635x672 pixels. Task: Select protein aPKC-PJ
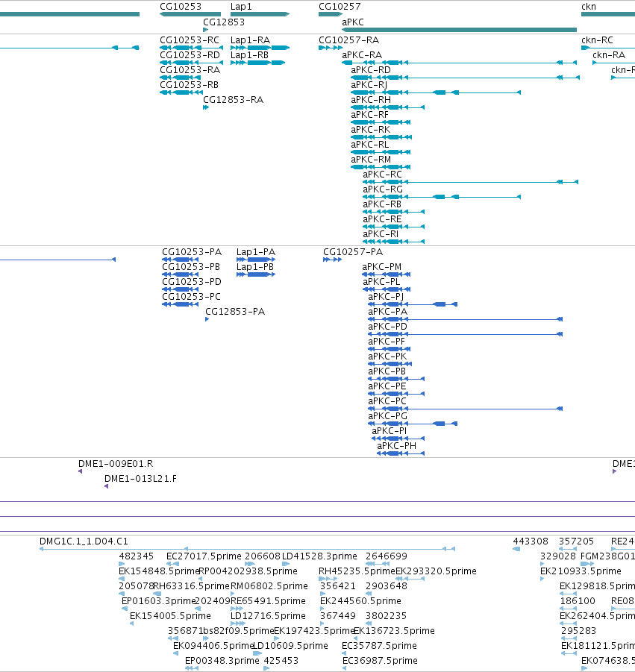coord(386,297)
